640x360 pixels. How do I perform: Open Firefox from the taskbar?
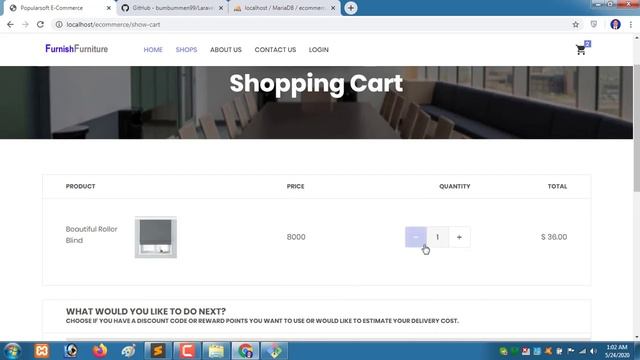[100, 351]
